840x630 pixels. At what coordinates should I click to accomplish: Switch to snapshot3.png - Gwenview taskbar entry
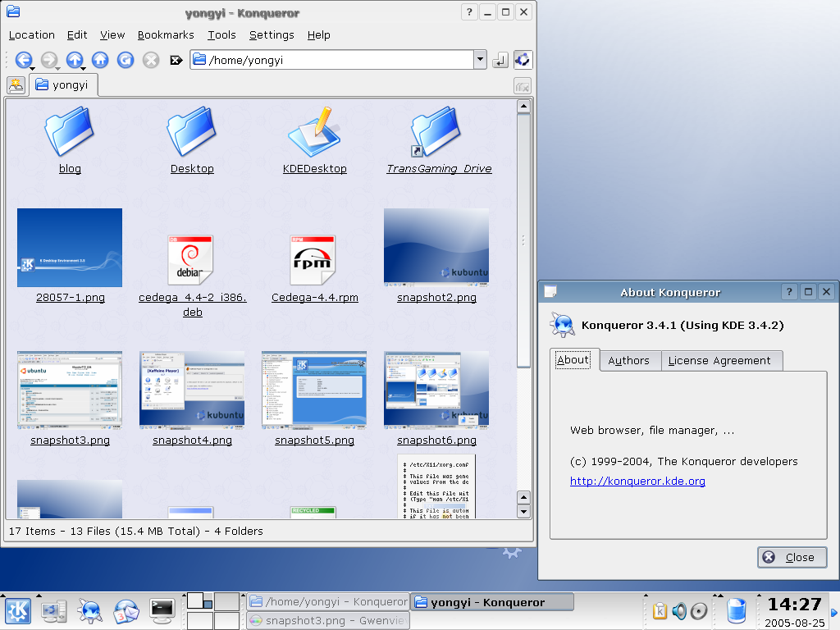(x=328, y=620)
